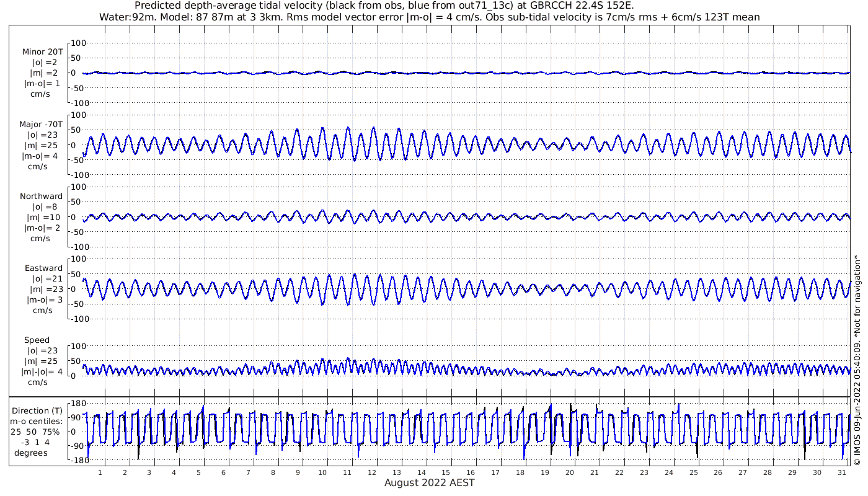Click the vertical IMOS copyright notice
The height and width of the screenshot is (496, 868).
click(857, 360)
